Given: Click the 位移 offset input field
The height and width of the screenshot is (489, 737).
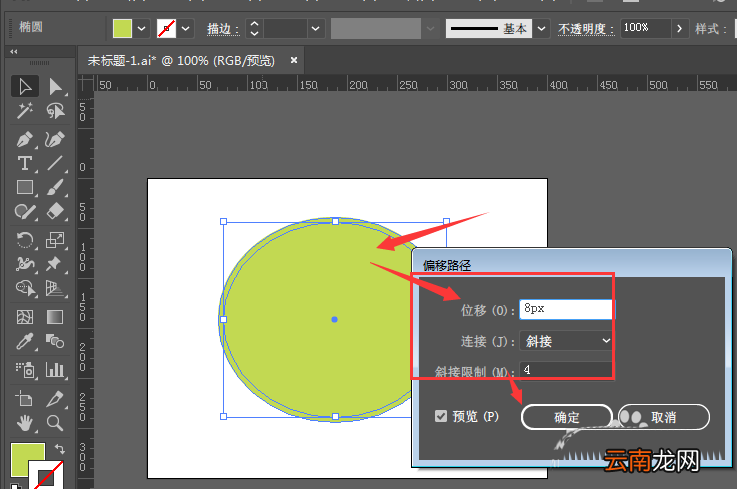Looking at the screenshot, I should pos(566,309).
